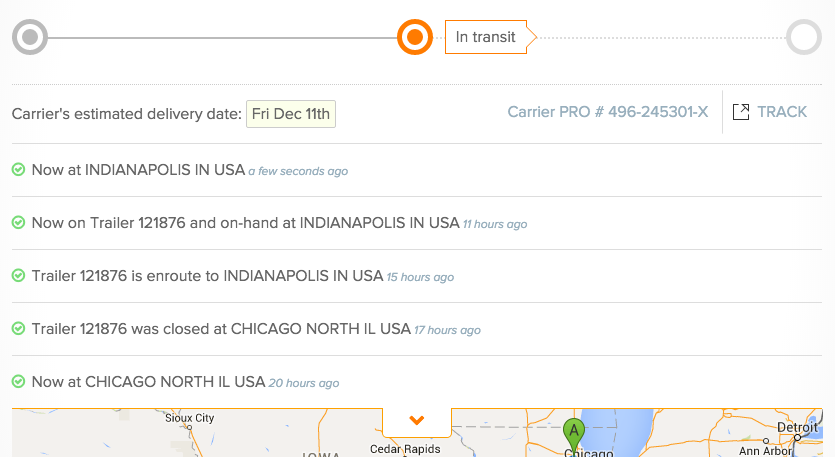The image size is (835, 457).
Task: Click check icon beside 'enroute to INDIANAPOLIS'
Action: [x=18, y=276]
